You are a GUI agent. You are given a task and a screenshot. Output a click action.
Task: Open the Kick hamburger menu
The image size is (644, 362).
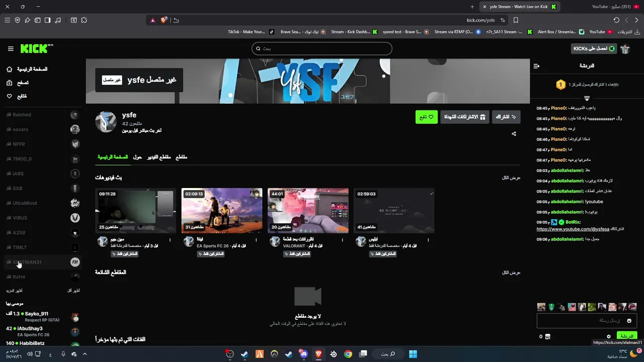pyautogui.click(x=11, y=49)
